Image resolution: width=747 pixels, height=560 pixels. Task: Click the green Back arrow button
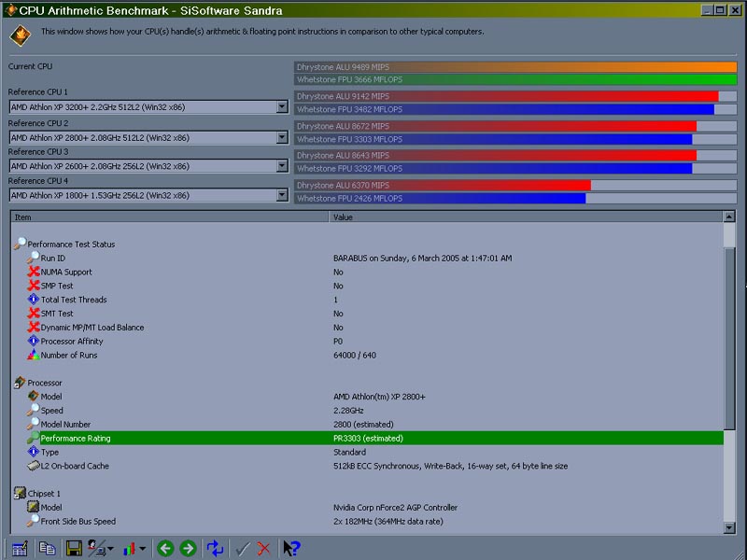point(165,549)
